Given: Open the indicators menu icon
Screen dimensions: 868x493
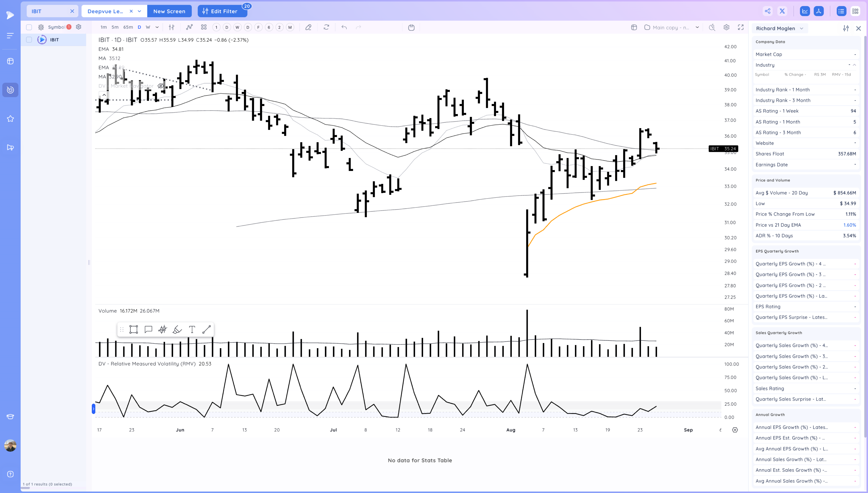Looking at the screenshot, I should pyautogui.click(x=189, y=27).
